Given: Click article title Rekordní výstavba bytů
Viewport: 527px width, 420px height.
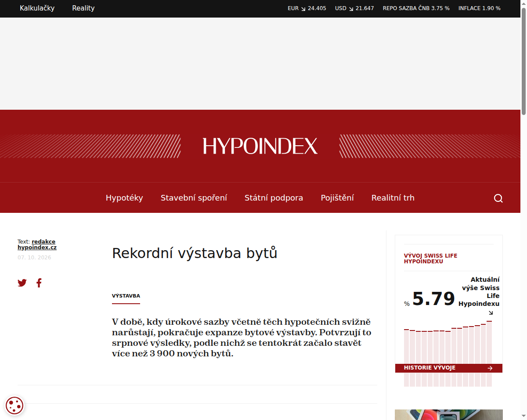Looking at the screenshot, I should (x=195, y=253).
